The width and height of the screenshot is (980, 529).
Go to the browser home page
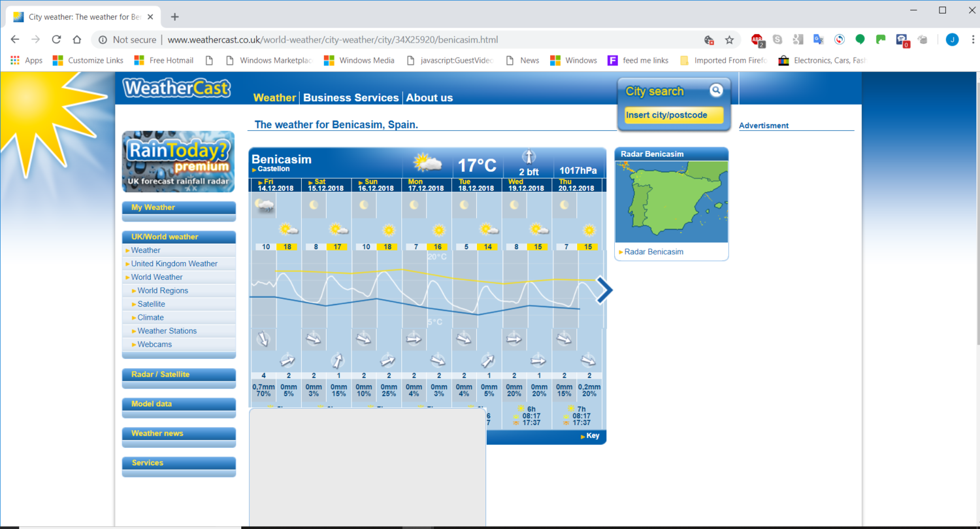tap(76, 39)
